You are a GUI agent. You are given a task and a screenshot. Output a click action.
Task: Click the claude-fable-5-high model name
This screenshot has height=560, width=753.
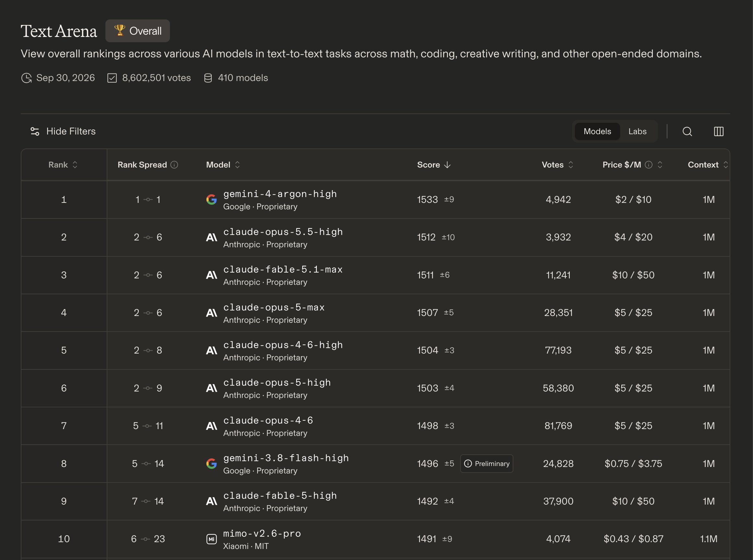tap(280, 496)
